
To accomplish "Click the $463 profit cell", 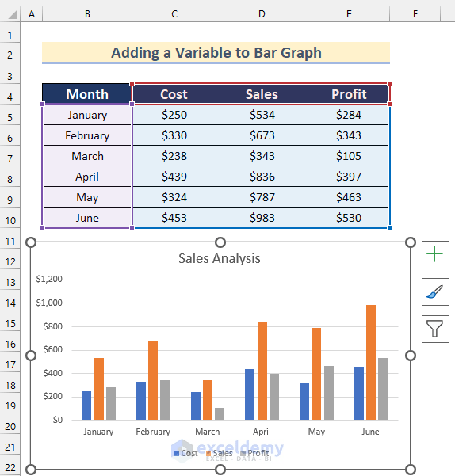I will click(x=349, y=197).
